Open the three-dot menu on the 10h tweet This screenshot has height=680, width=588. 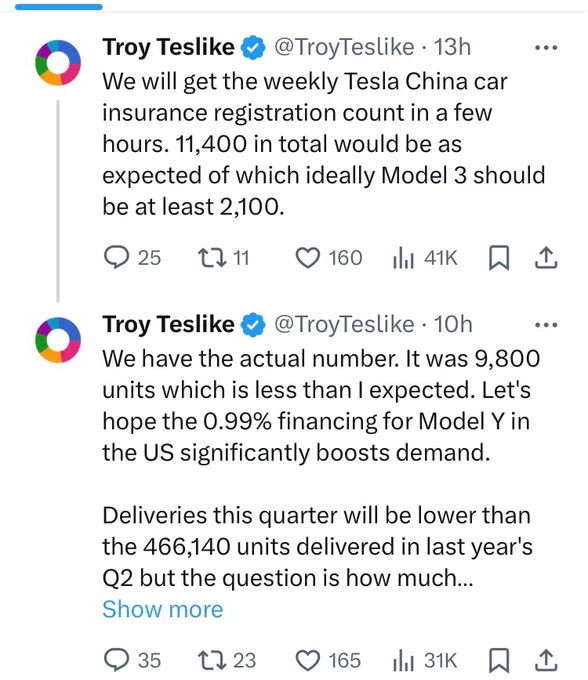pos(546,325)
